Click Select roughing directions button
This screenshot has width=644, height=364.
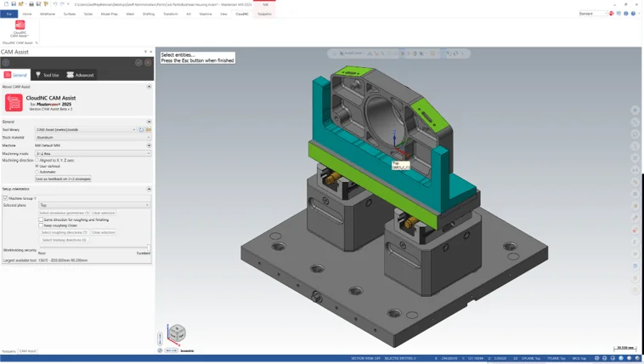[x=64, y=232]
